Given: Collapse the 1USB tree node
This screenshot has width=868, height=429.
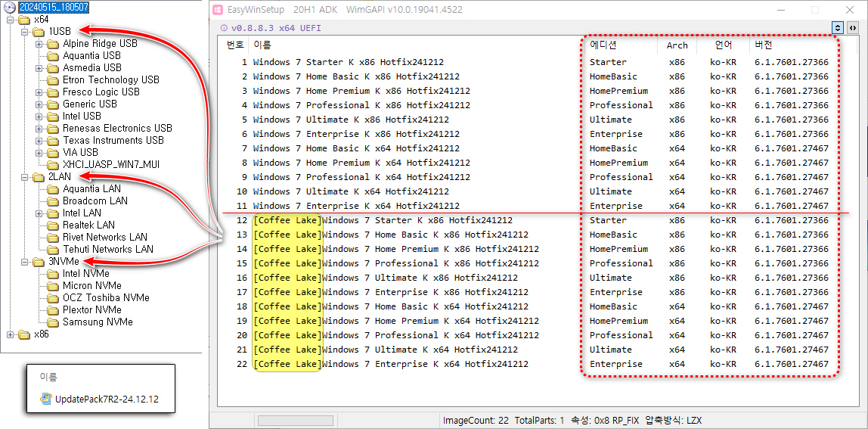Looking at the screenshot, I should pyautogui.click(x=24, y=32).
